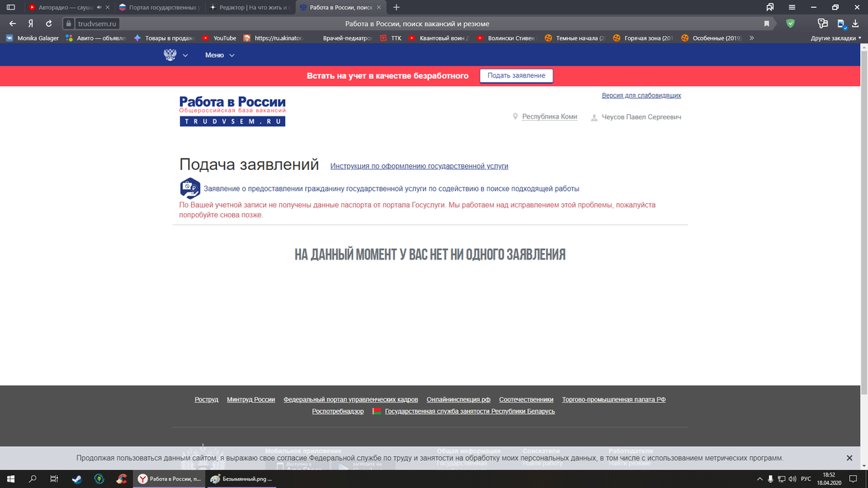
Task: Click the browser back arrow
Action: tap(12, 23)
